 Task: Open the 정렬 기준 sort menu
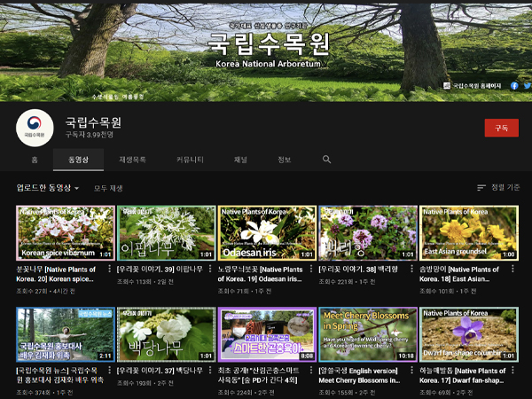coord(498,187)
